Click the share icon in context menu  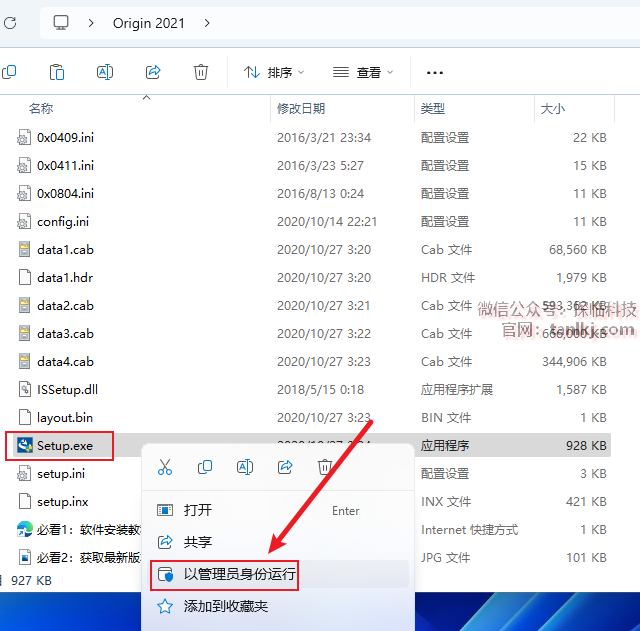(x=285, y=467)
